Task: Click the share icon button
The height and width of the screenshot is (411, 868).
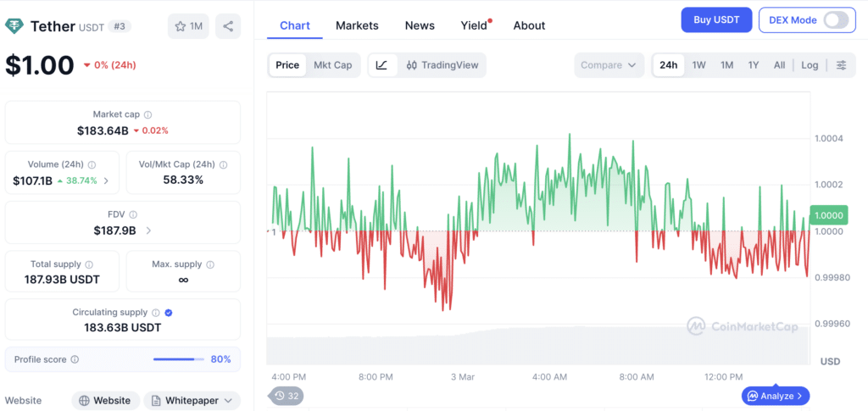Action: 228,26
